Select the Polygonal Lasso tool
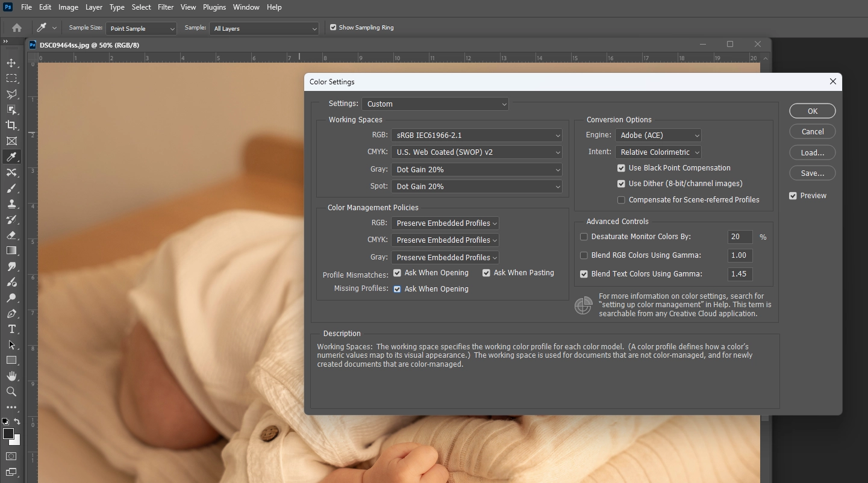The width and height of the screenshot is (868, 483). (11, 94)
